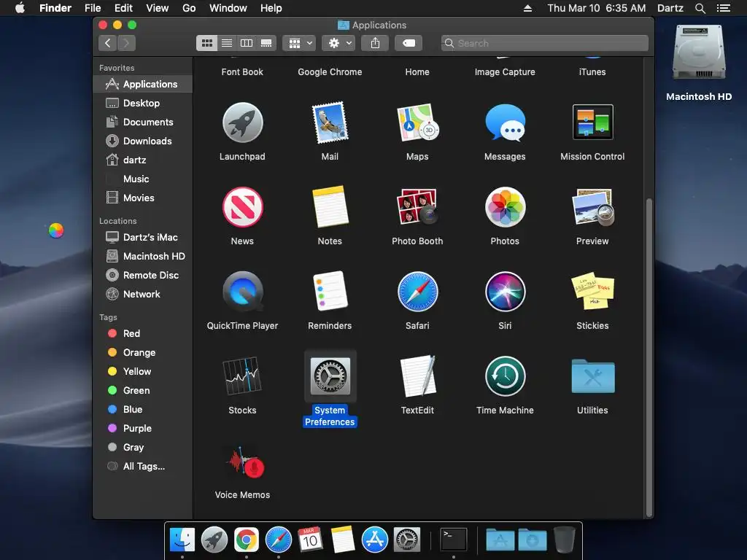
Task: Select the Photo Booth icon
Action: coord(417,207)
